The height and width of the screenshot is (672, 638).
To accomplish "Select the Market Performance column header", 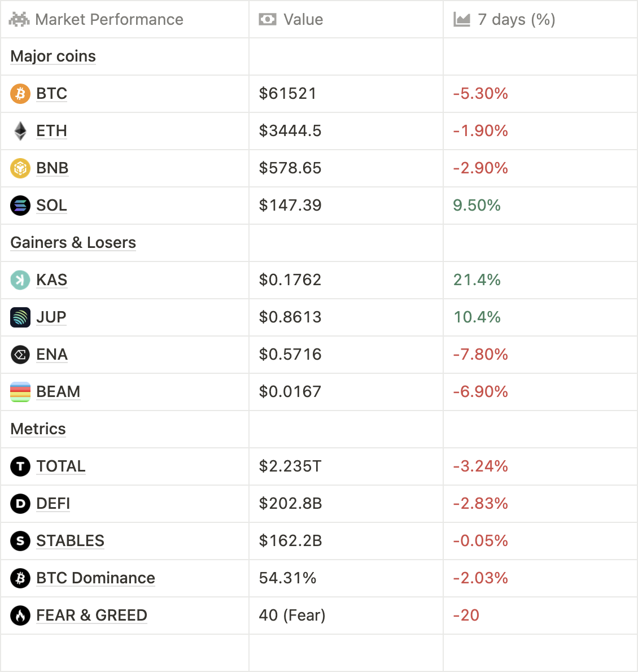I will click(x=109, y=20).
